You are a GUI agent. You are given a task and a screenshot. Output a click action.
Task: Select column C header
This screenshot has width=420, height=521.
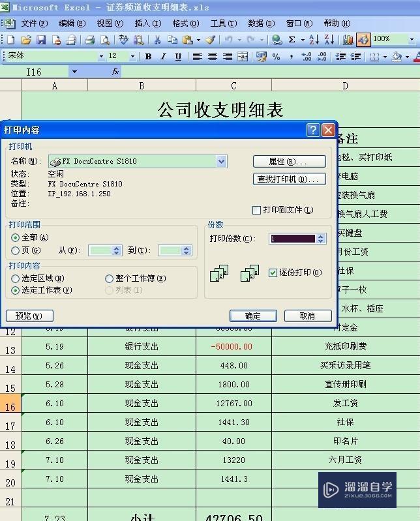[x=233, y=85]
